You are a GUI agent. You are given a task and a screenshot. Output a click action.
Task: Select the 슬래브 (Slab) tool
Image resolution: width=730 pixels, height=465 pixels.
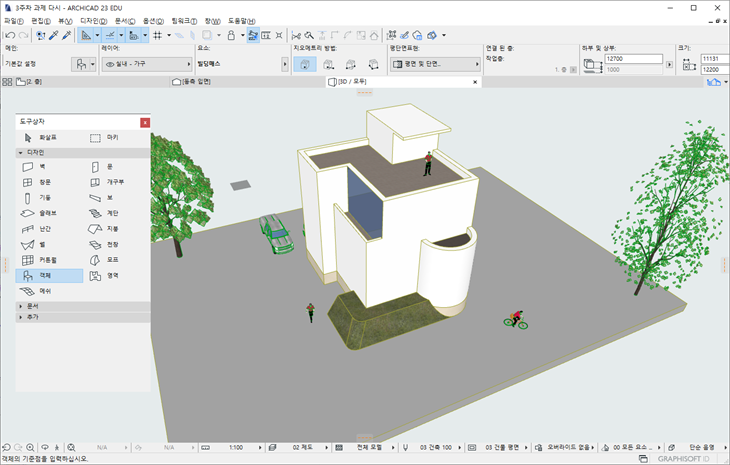point(42,213)
